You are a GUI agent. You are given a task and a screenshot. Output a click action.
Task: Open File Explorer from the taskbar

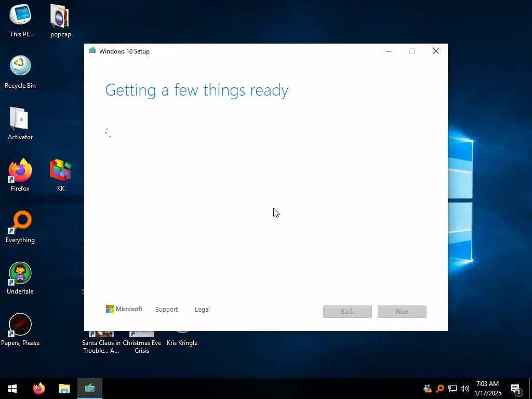click(64, 389)
